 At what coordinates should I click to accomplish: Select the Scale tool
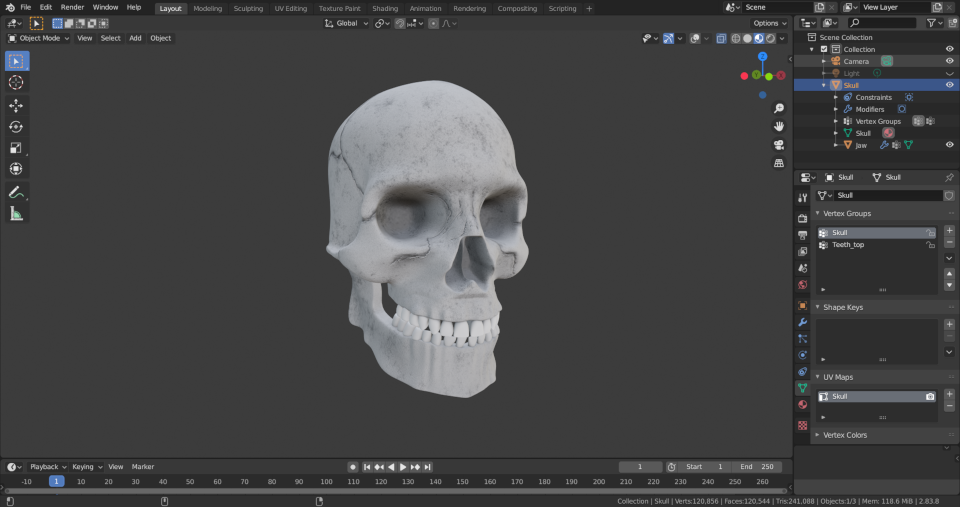pos(17,148)
